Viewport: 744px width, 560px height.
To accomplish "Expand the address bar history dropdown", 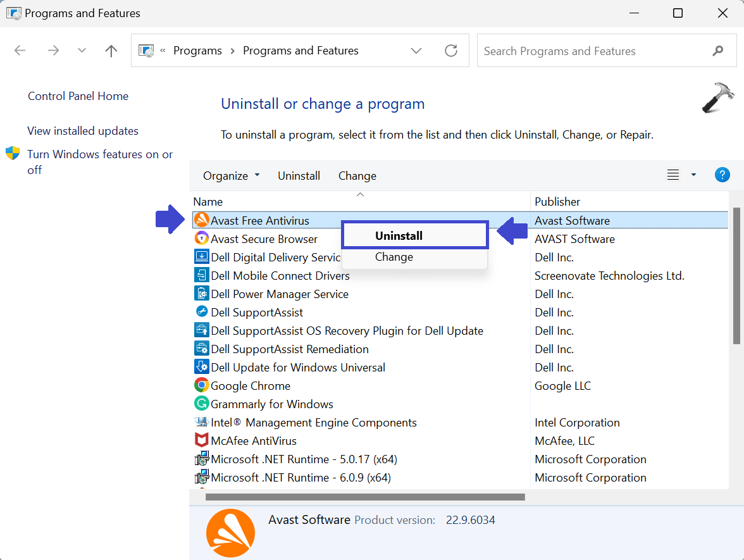I will point(416,51).
